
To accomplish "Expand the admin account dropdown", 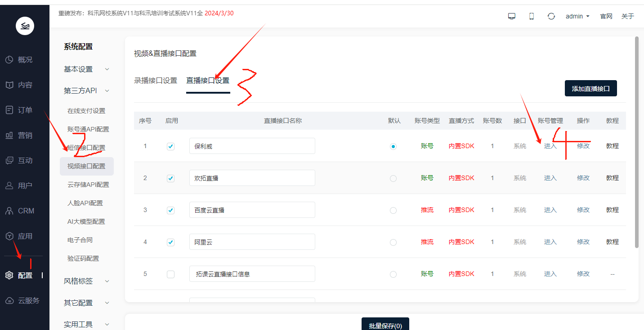I will 577,16.
